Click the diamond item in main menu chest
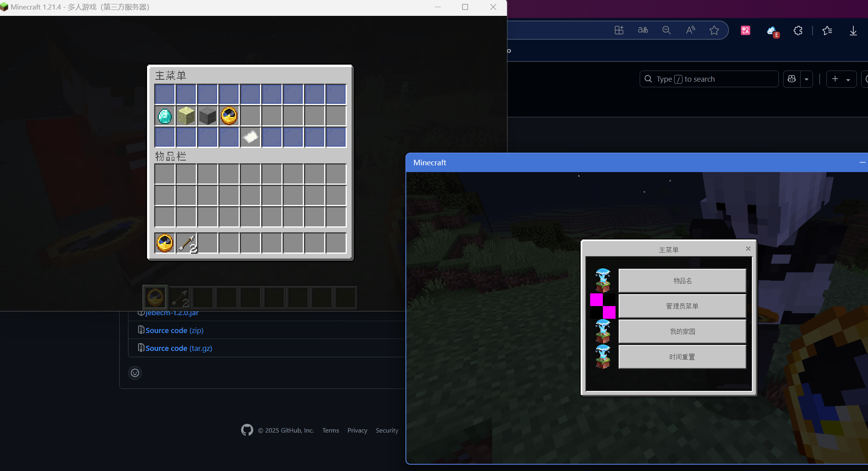Image resolution: width=868 pixels, height=471 pixels. [165, 116]
